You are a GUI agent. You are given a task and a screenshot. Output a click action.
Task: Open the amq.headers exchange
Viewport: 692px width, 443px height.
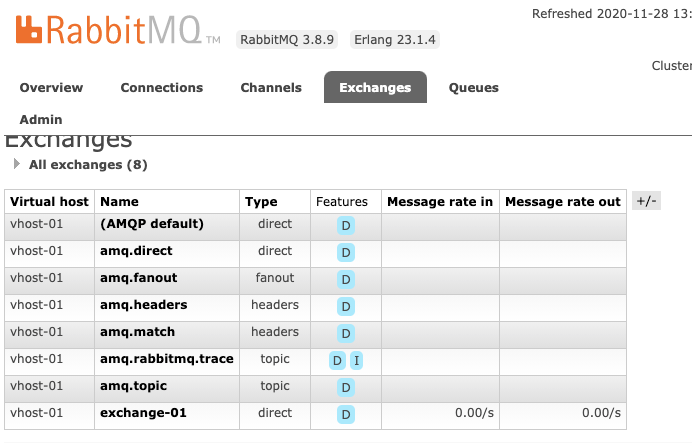[143, 305]
